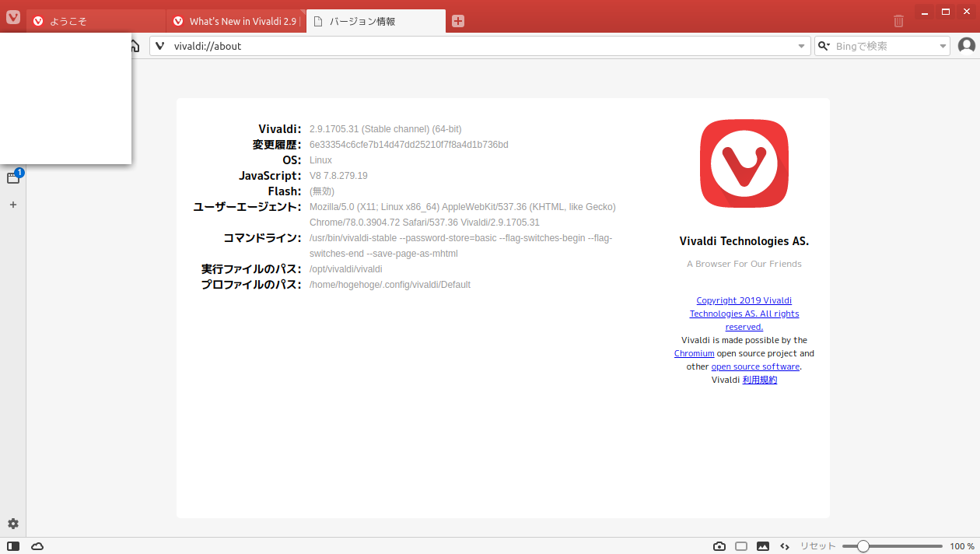
Task: Minimize the Vivaldi window
Action: tap(925, 12)
